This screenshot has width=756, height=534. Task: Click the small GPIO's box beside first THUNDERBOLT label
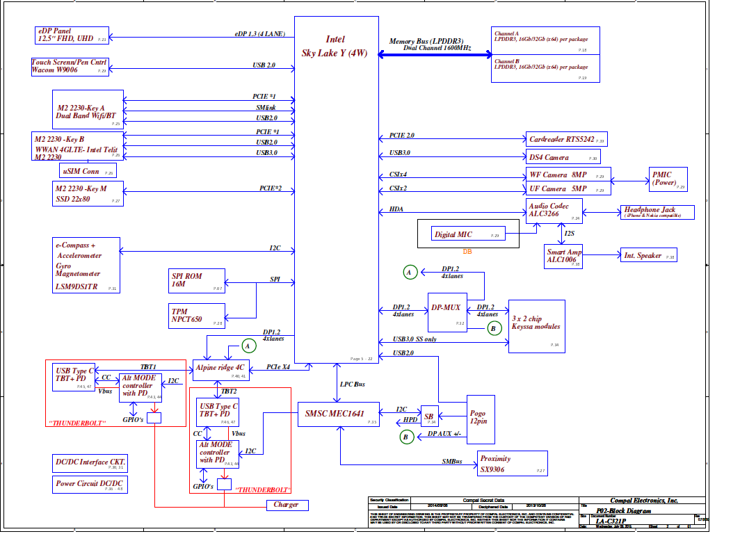pos(154,418)
